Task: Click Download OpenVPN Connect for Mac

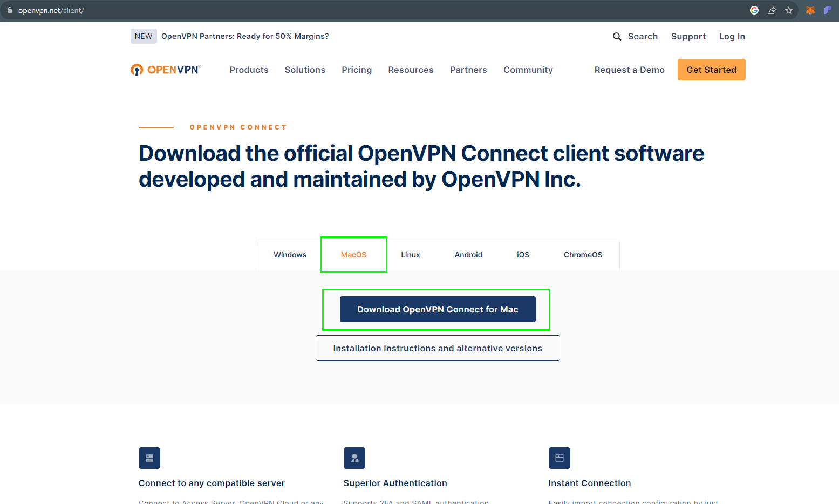Action: click(438, 309)
